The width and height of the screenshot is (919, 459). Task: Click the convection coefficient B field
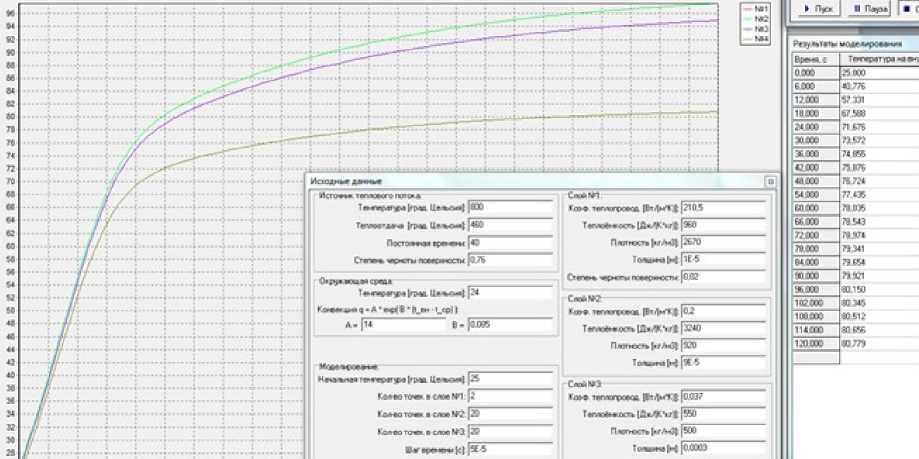[x=510, y=324]
